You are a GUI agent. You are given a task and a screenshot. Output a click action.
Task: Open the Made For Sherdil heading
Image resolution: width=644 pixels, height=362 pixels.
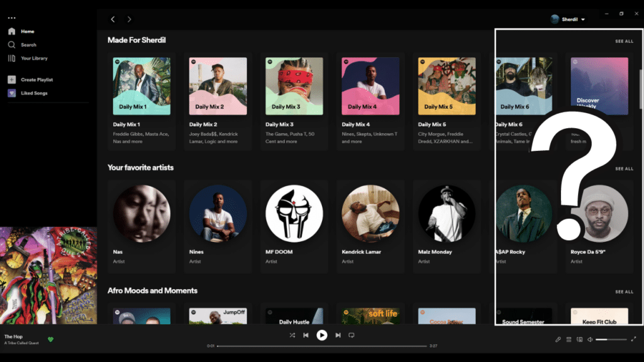click(136, 40)
